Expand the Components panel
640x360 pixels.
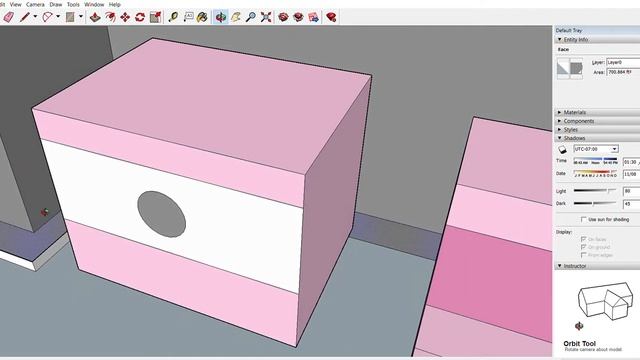tap(560, 121)
